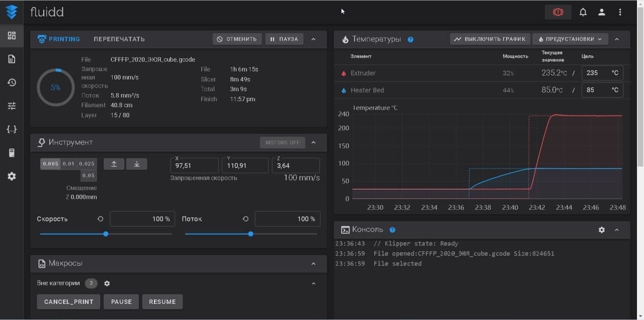Select the 0.025 Z offset step
Image resolution: width=644 pixels, height=320 pixels.
coord(87,164)
